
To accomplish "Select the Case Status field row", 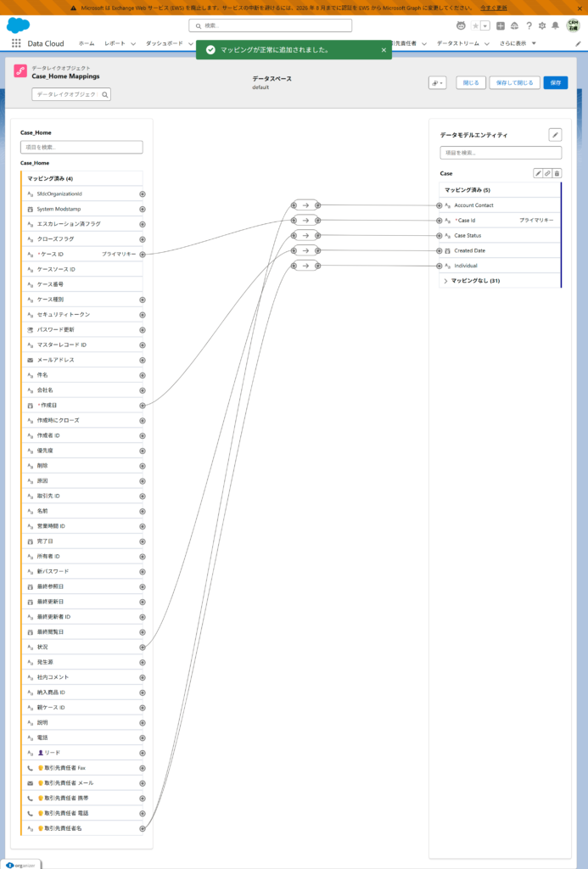I will (x=500, y=236).
